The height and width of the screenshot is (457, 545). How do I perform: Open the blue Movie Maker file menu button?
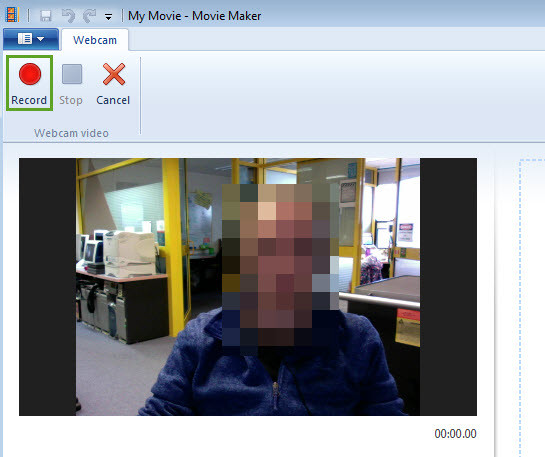[31, 39]
